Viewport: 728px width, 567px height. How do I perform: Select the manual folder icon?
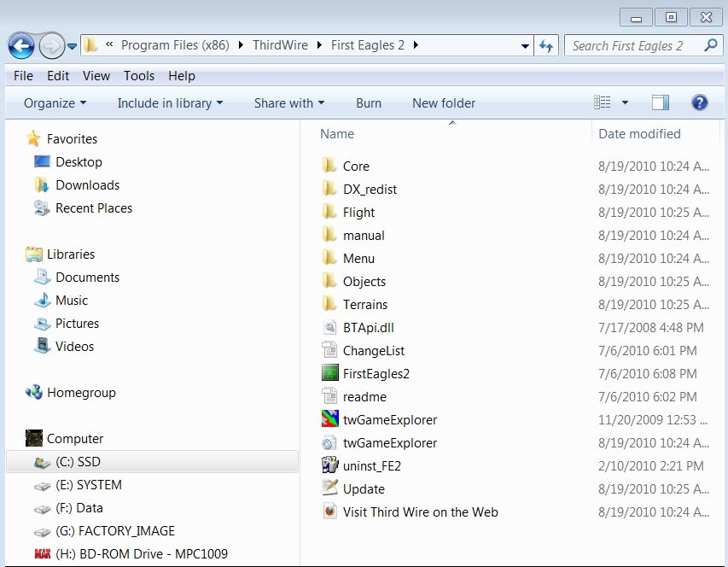[329, 234]
